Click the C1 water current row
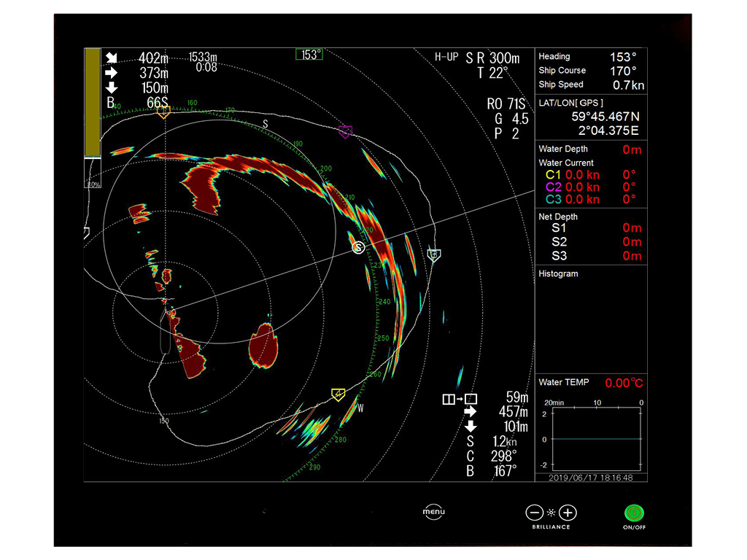747x560 pixels. tap(591, 175)
